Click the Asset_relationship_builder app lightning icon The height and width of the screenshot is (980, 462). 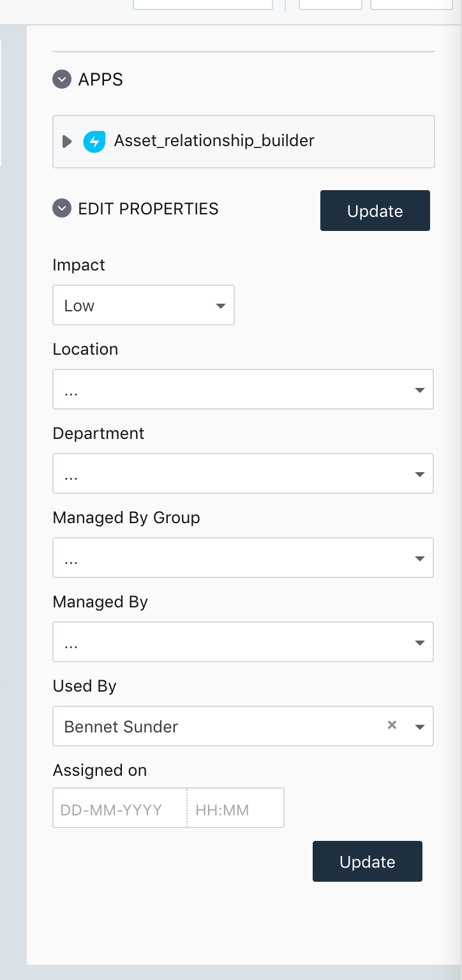[x=94, y=141]
